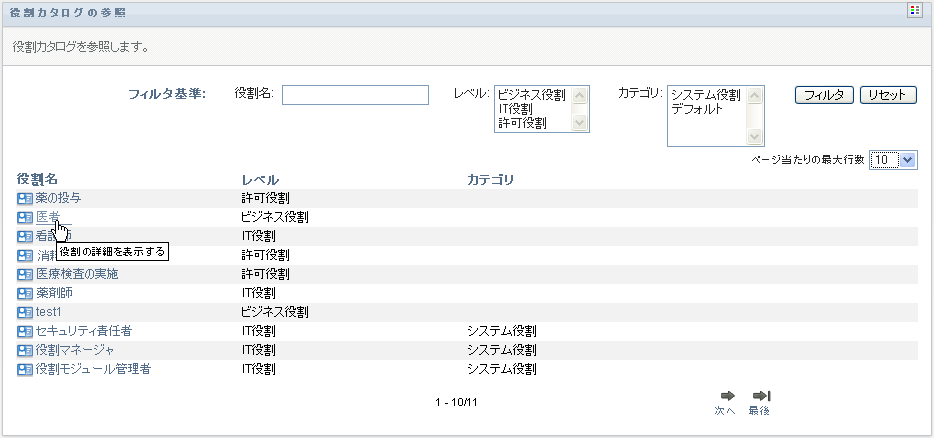The width and height of the screenshot is (934, 438).
Task: Click the panel options icon in header
Action: click(914, 10)
